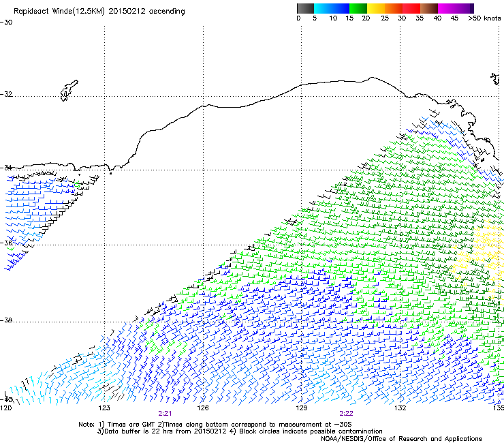Viewport: 504px width, 443px height.
Task: Click the legend tick label 40
Action: (x=437, y=18)
